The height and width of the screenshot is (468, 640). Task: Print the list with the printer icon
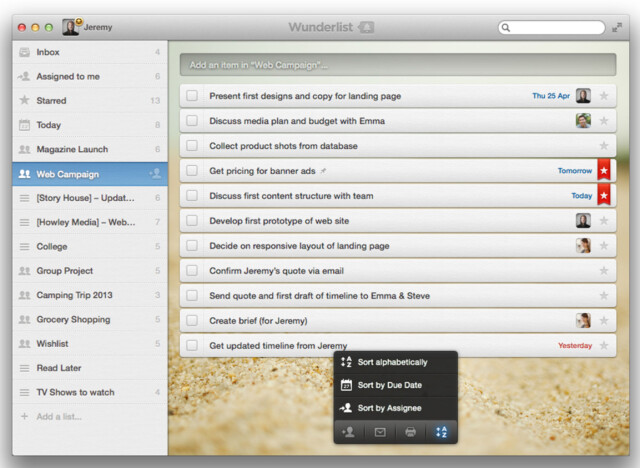(410, 432)
